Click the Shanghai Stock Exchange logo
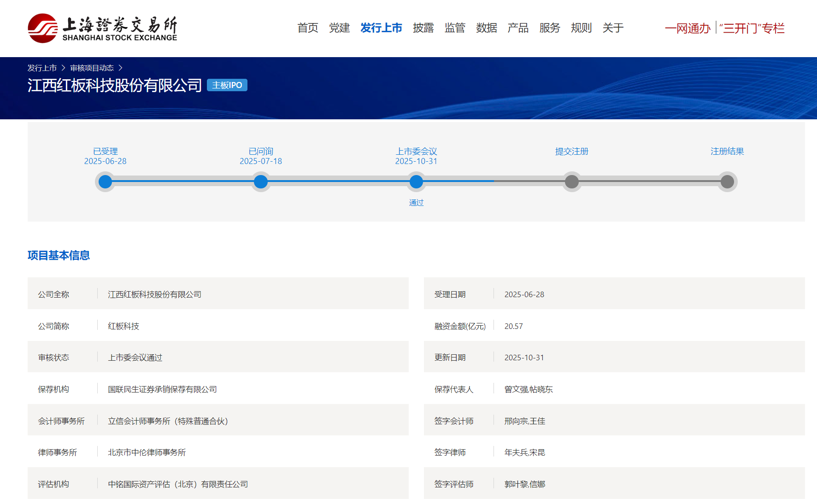Viewport: 817px width, 504px height. 102,28
